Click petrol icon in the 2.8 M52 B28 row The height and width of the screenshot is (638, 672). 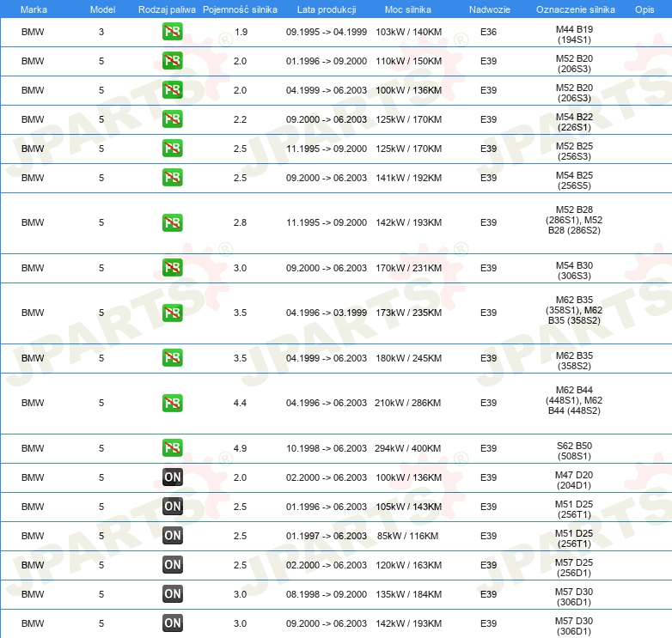tap(172, 222)
